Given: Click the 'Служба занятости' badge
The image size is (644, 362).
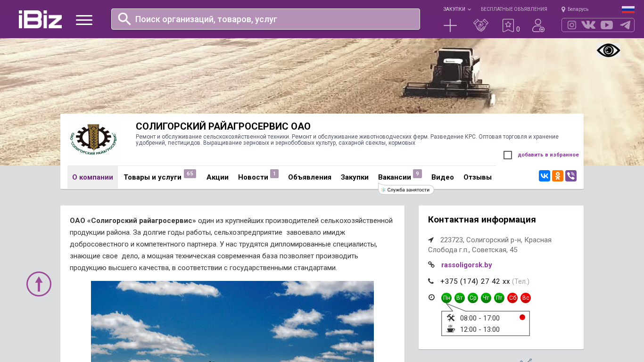Looking at the screenshot, I should tap(406, 189).
